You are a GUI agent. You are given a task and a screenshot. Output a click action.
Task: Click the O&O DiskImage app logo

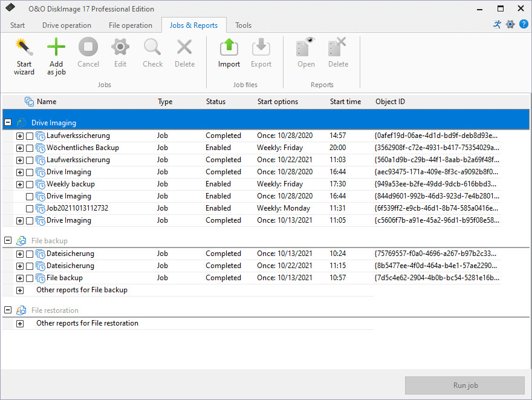coord(10,7)
